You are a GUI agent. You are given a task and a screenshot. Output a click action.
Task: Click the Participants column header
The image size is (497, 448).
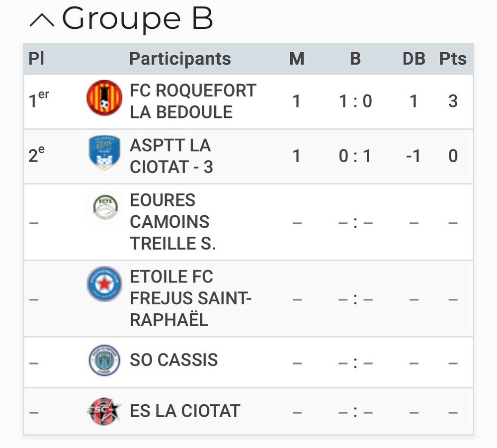[x=180, y=59]
